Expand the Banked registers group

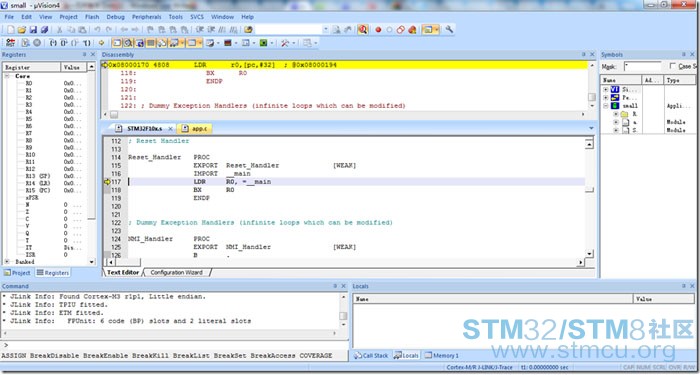coord(7,262)
